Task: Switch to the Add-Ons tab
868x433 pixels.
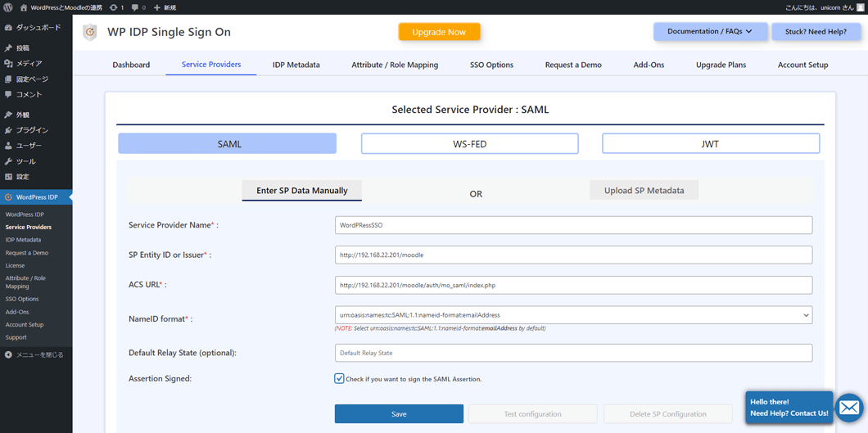Action: (649, 65)
